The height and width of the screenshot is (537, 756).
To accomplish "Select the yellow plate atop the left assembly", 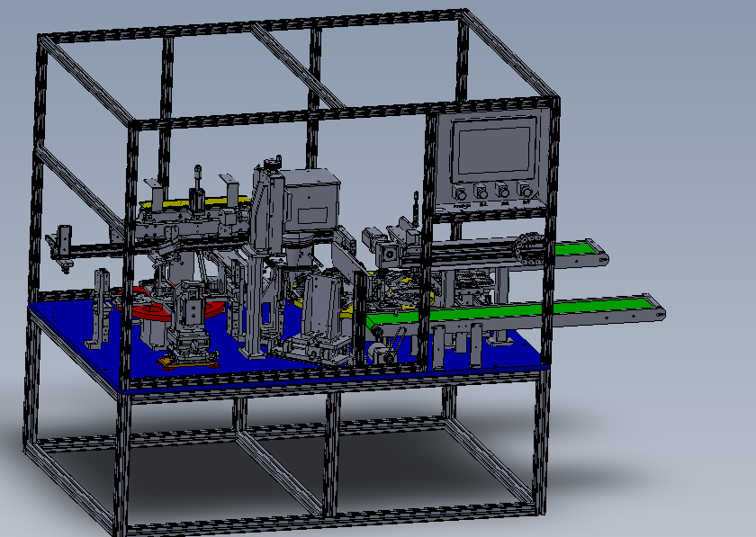I will [x=195, y=202].
